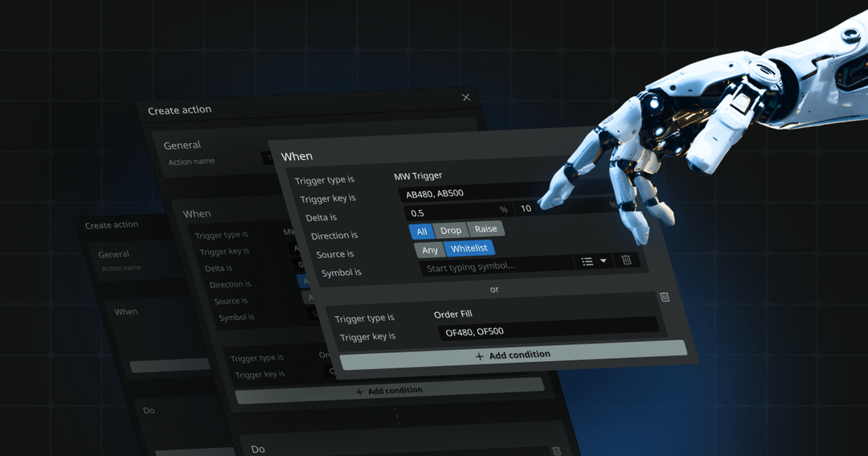Click the 'When' heading of front panel
The height and width of the screenshot is (456, 868).
coord(297,156)
